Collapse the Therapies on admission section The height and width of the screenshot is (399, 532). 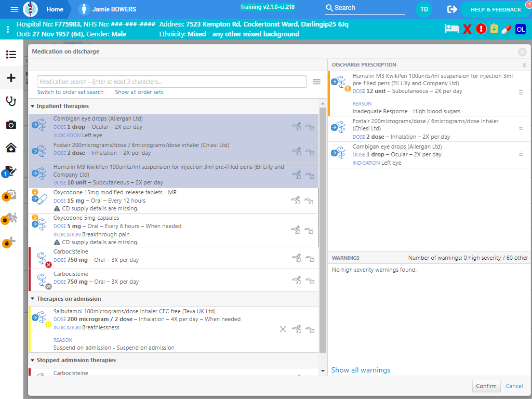click(33, 299)
